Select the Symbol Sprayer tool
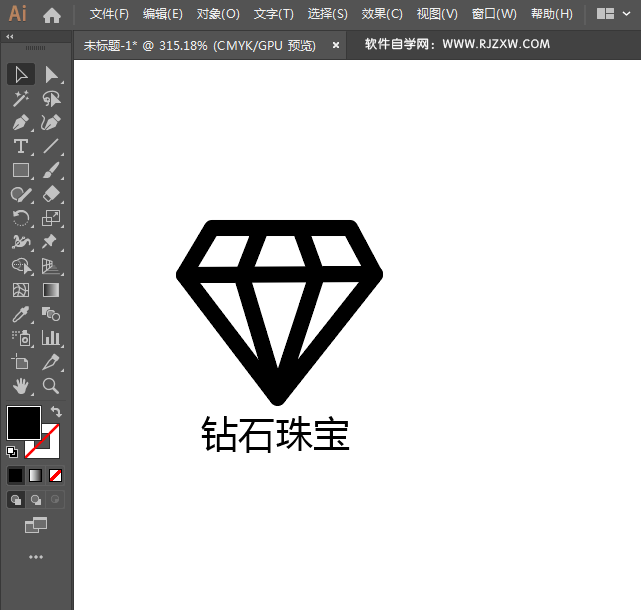641x610 pixels. pyautogui.click(x=21, y=338)
